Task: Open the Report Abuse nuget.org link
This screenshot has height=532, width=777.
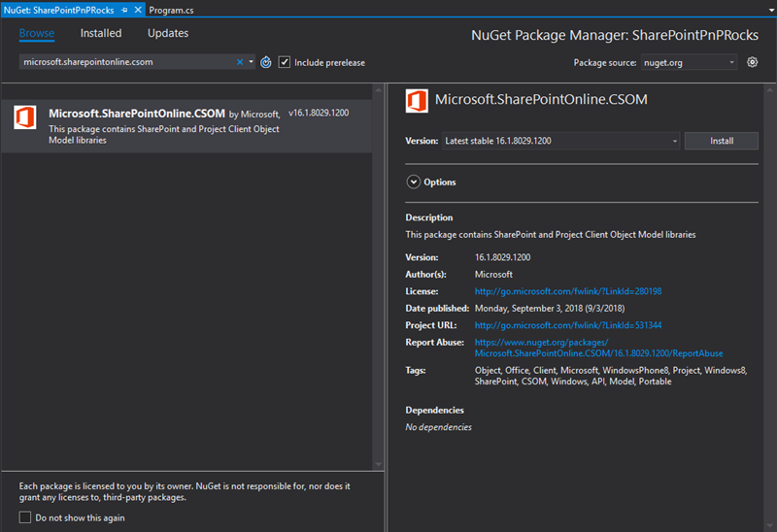Action: [598, 348]
